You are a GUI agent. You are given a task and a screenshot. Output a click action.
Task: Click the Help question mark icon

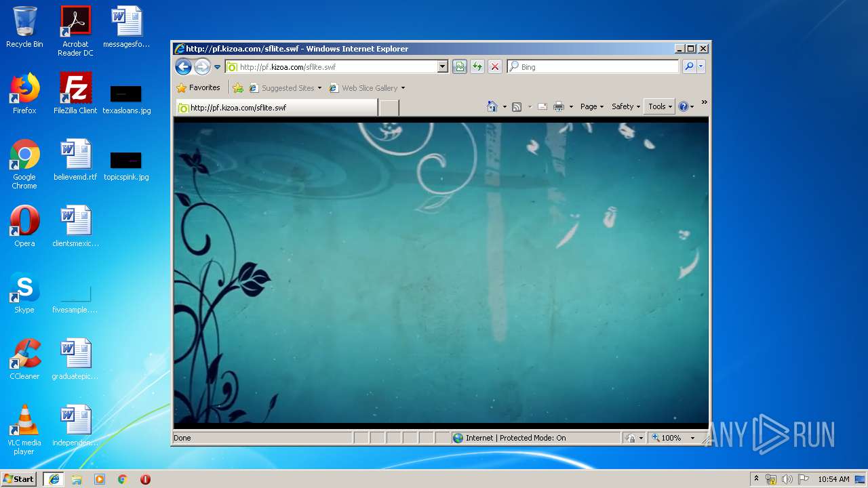click(x=683, y=106)
